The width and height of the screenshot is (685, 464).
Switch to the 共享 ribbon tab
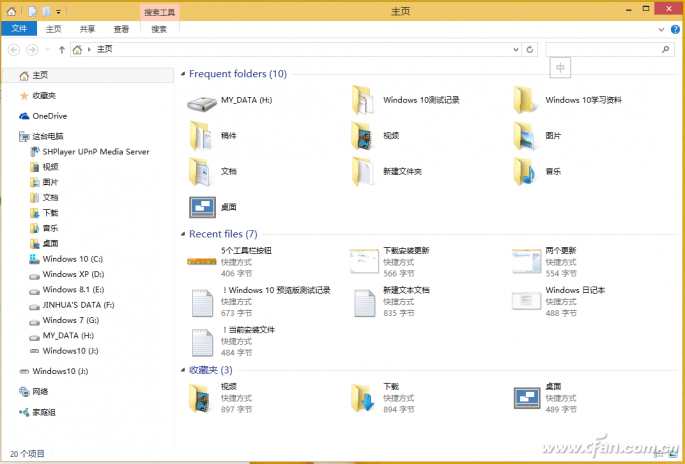[x=87, y=29]
